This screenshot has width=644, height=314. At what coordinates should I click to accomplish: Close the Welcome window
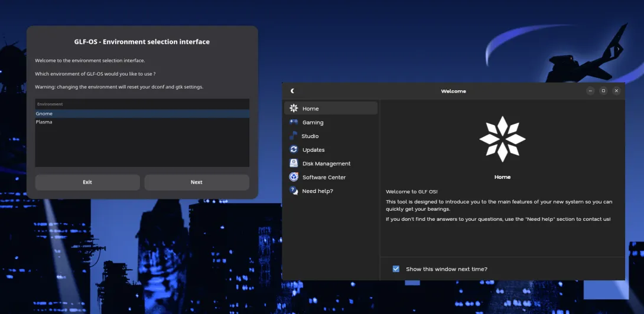[616, 91]
